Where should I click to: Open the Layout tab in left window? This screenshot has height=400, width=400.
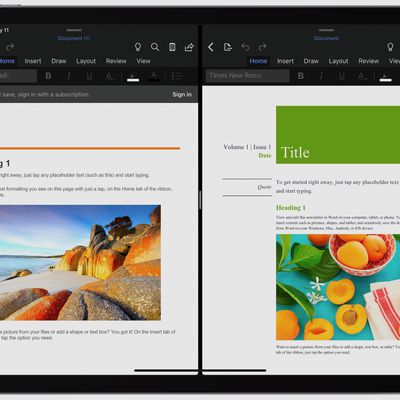[x=86, y=61]
